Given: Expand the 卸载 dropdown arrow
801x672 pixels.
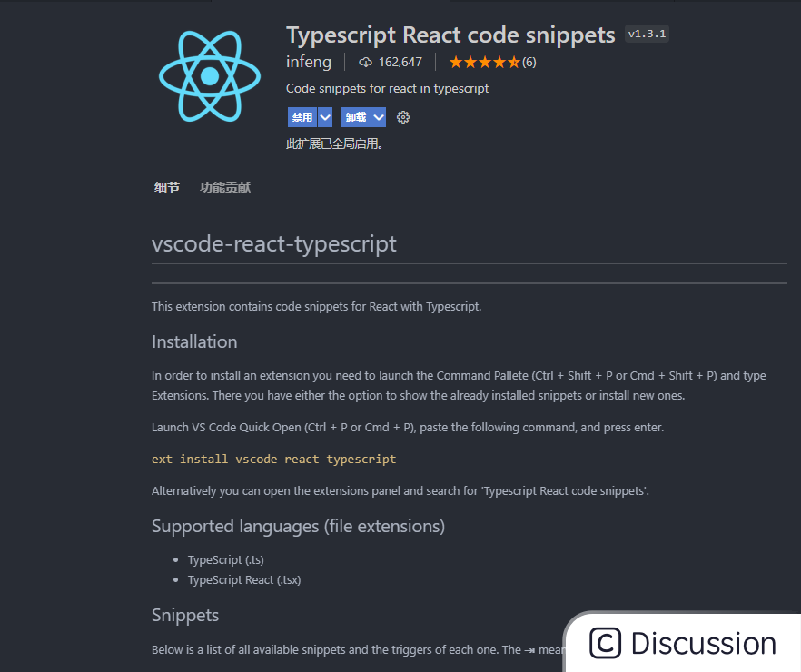Looking at the screenshot, I should (379, 117).
